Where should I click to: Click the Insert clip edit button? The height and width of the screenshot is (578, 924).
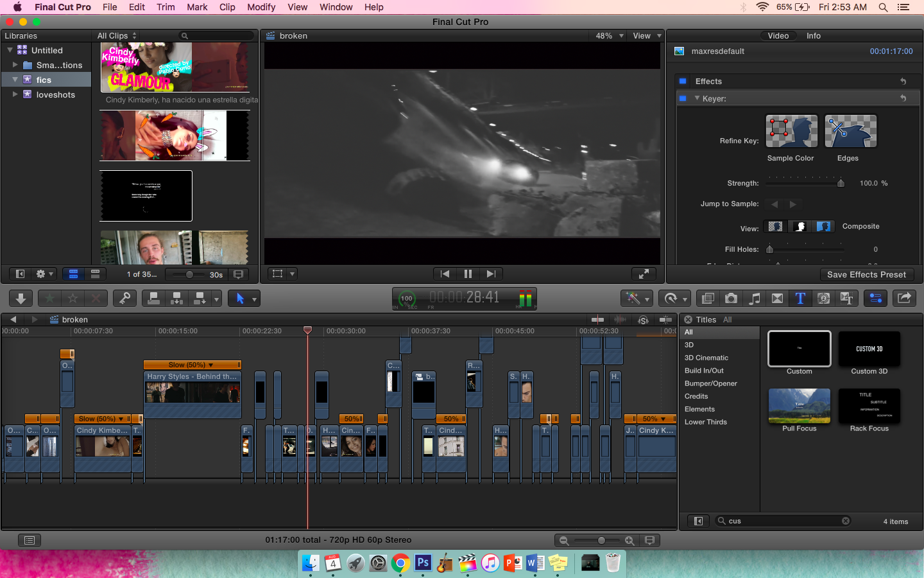[176, 299]
